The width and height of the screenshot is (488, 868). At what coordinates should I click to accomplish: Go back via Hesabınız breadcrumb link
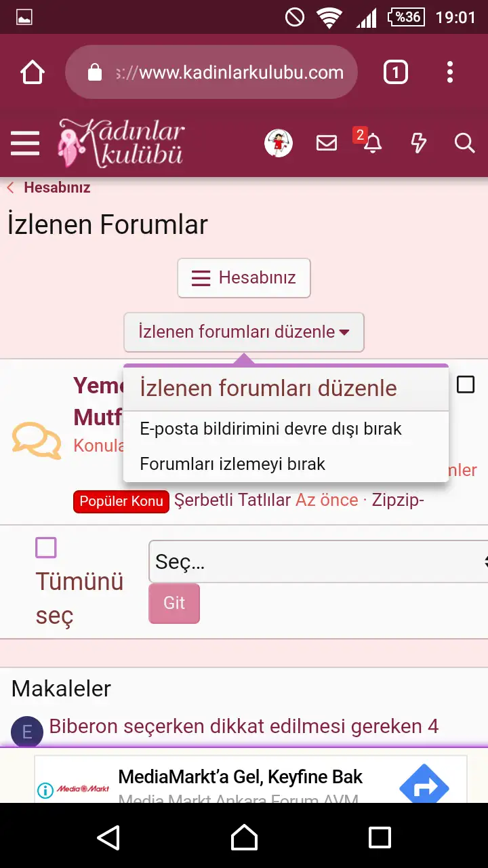point(57,188)
